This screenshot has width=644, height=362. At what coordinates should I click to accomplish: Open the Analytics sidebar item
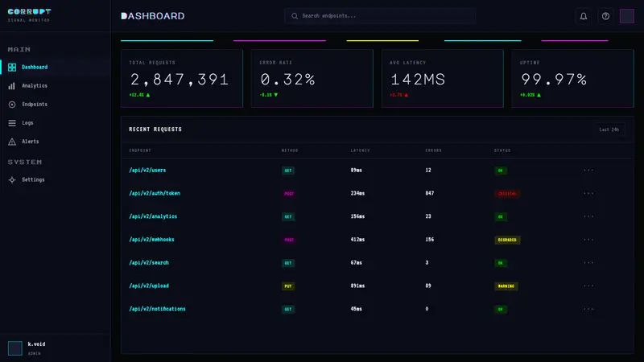tap(55, 86)
